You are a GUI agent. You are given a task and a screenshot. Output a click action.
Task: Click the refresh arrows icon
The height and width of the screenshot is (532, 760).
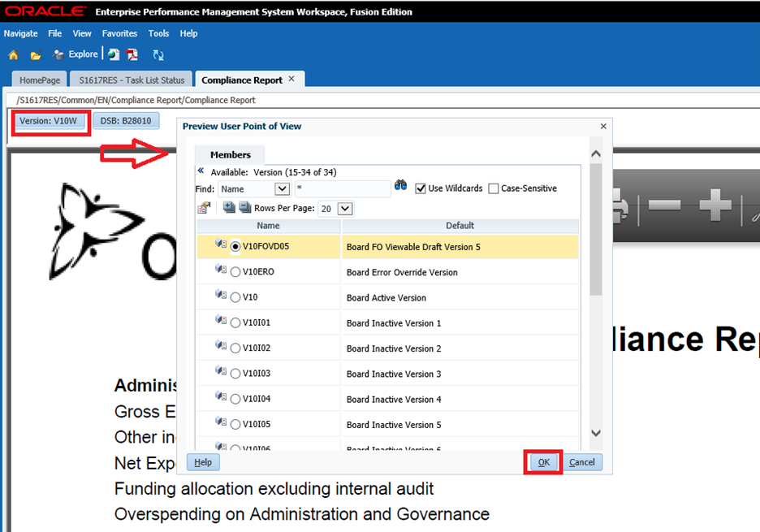tap(158, 55)
